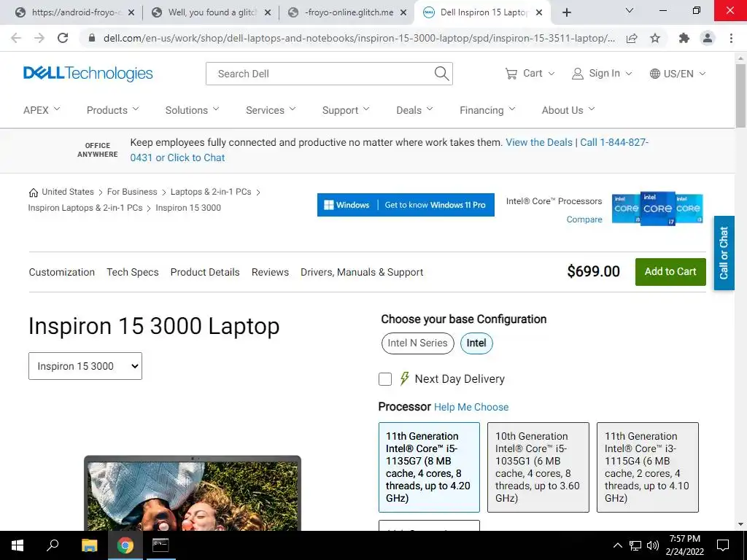Go to the Tech Specs section
Viewport: 747px width, 560px height.
click(133, 272)
